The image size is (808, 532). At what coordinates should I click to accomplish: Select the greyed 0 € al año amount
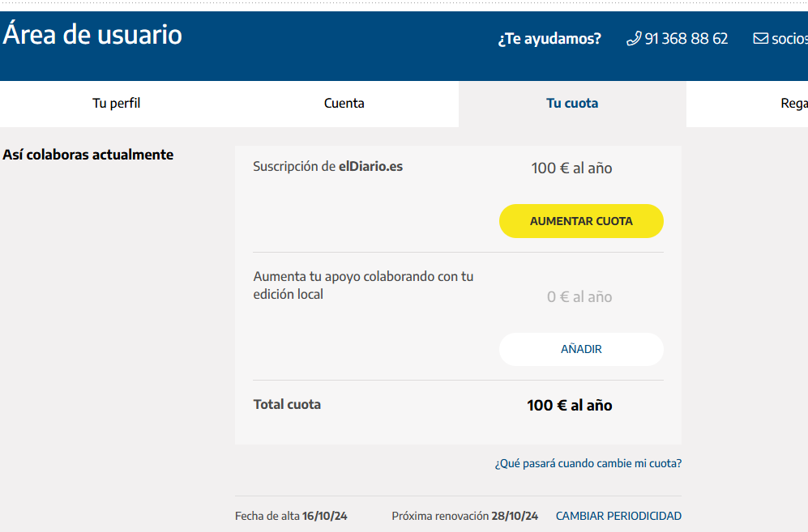point(579,296)
